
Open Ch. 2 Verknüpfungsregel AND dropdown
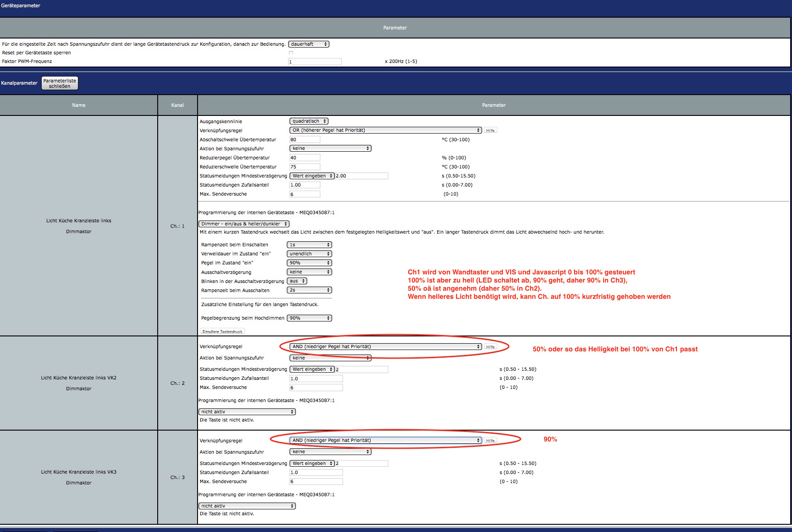pyautogui.click(x=386, y=346)
